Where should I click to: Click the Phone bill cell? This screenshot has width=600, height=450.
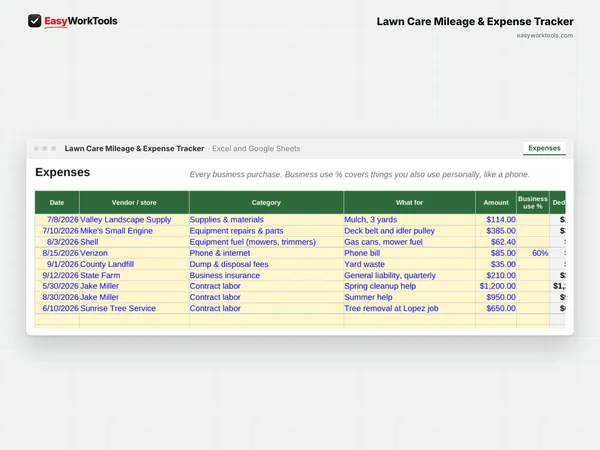[409, 253]
